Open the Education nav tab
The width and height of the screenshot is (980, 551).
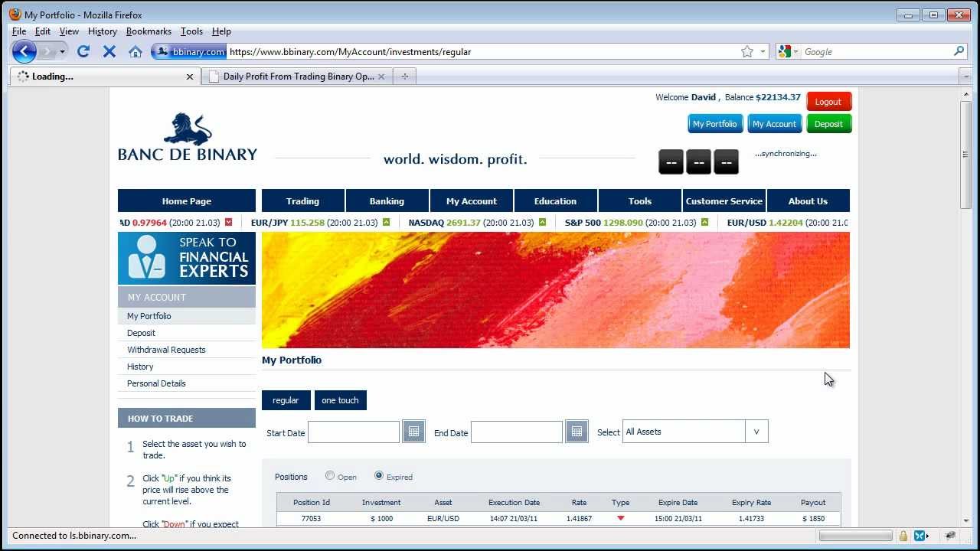click(x=555, y=201)
